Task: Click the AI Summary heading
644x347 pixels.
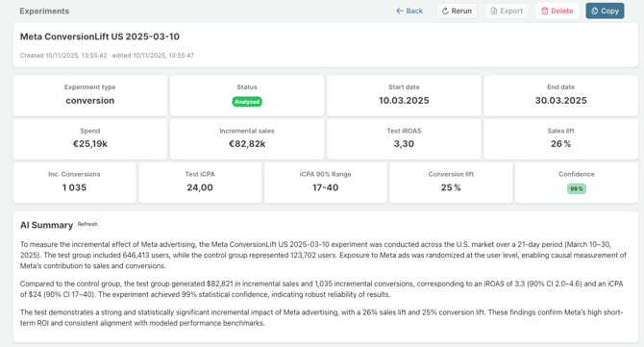Action: [46, 225]
